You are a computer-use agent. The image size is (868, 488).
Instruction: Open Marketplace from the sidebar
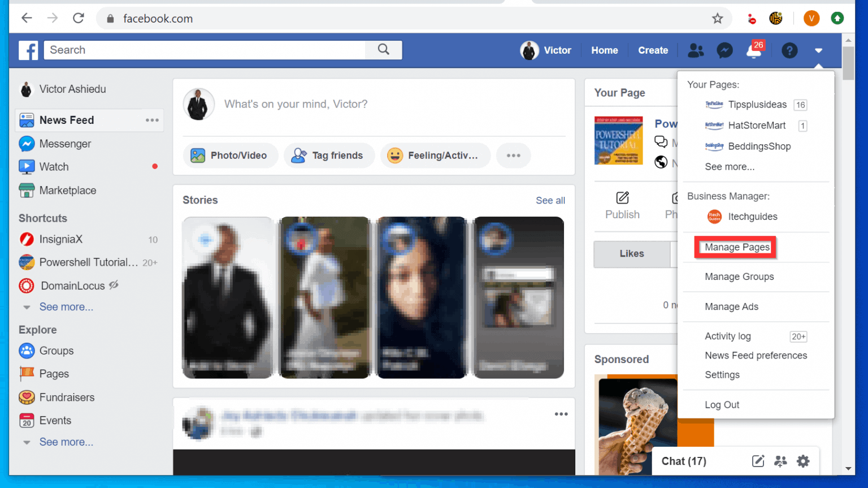pos(67,191)
